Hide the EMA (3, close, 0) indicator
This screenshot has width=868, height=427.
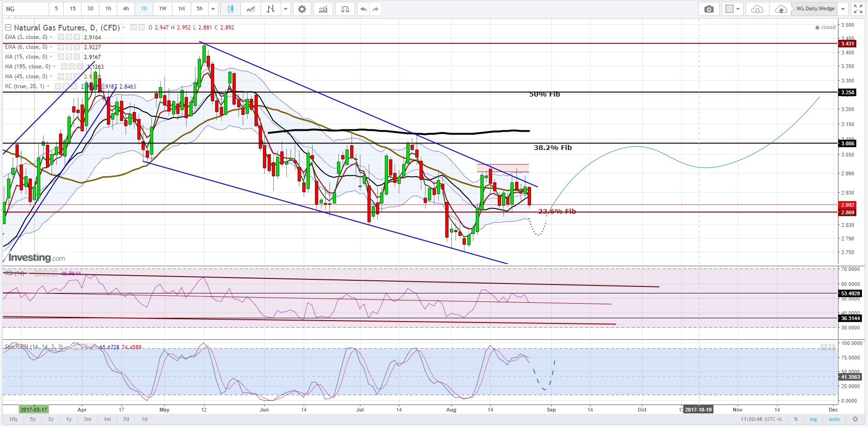tap(60, 37)
